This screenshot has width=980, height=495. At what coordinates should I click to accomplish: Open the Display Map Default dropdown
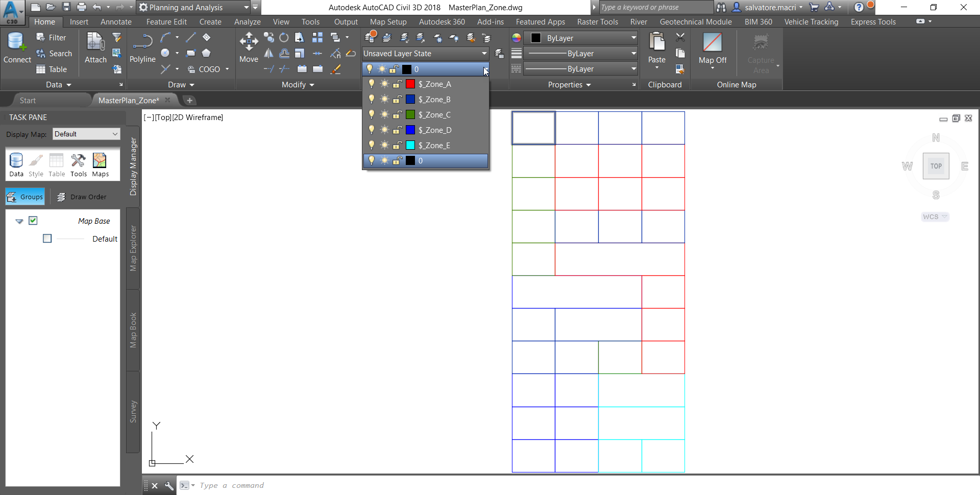(86, 134)
